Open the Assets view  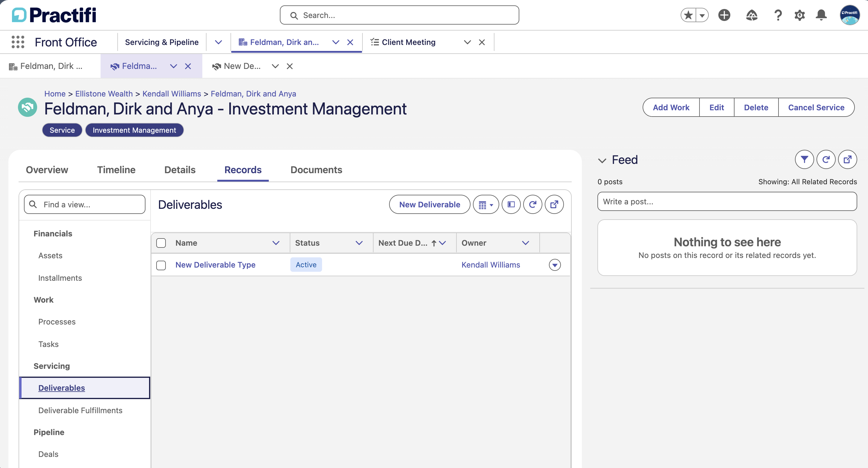pyautogui.click(x=51, y=256)
